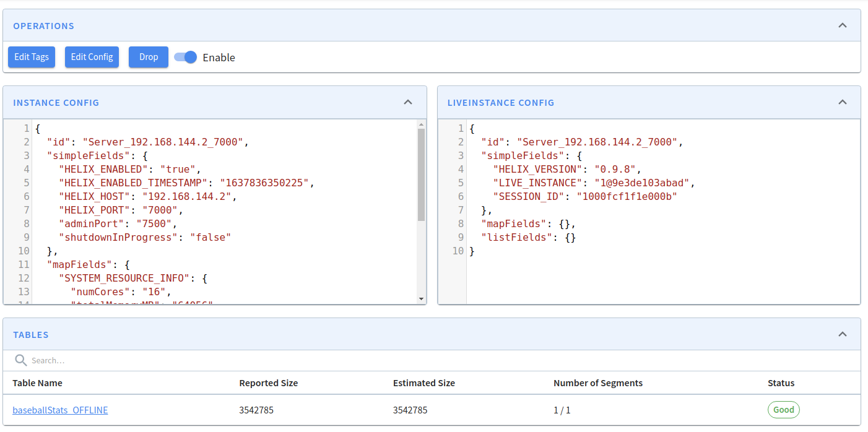Sort by the Estimated Size column
This screenshot has width=868, height=432.
pos(423,383)
